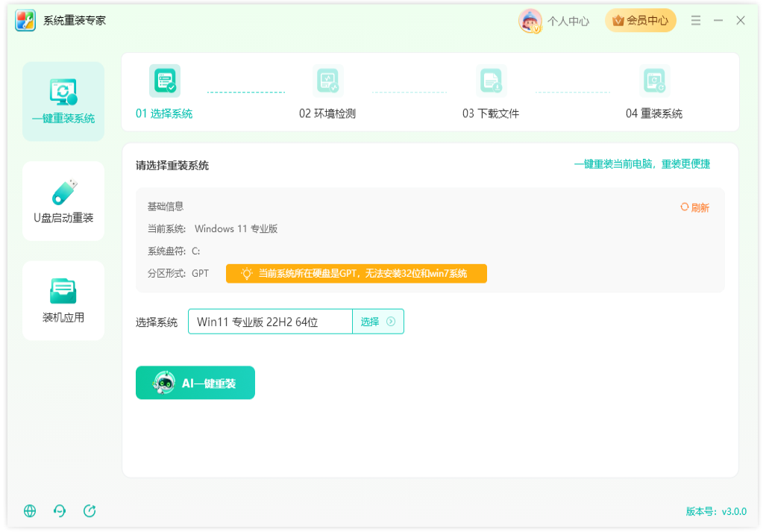Select 一键重装系统 in the sidebar

(63, 101)
